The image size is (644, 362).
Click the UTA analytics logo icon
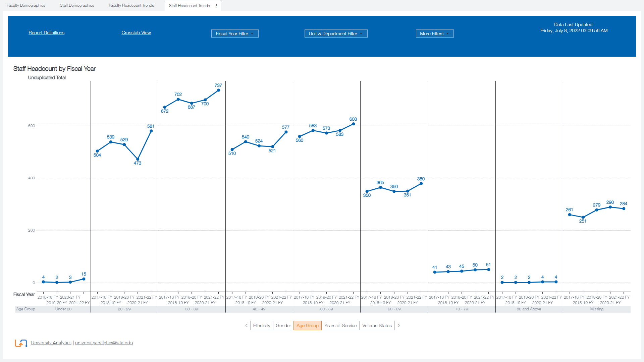[21, 343]
